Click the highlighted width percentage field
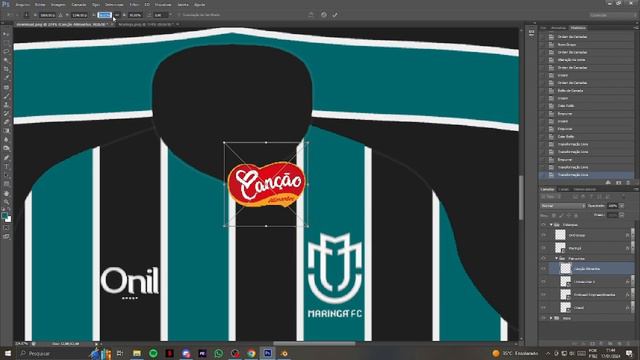Viewport: 640px width, 360px height. coord(104,15)
